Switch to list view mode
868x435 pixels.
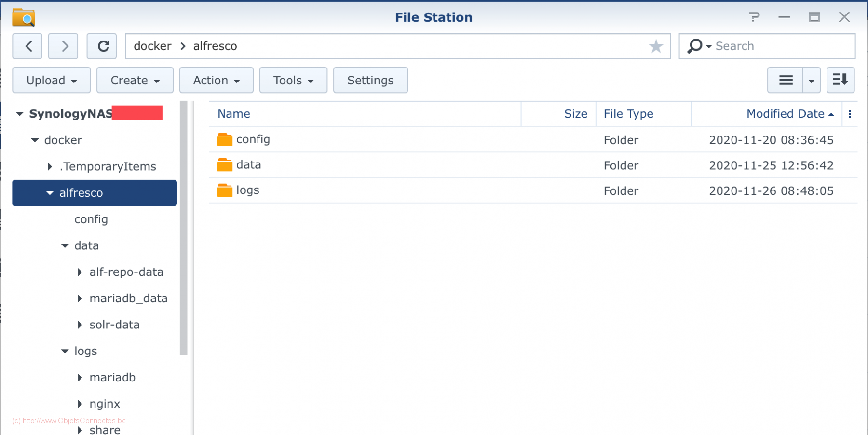click(786, 80)
